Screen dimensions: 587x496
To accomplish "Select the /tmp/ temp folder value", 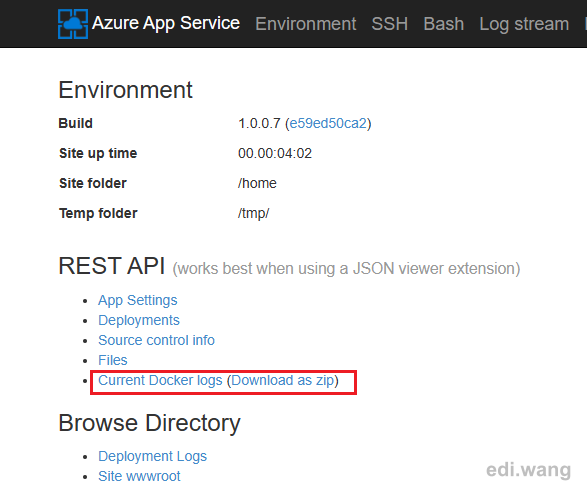I will [x=253, y=213].
